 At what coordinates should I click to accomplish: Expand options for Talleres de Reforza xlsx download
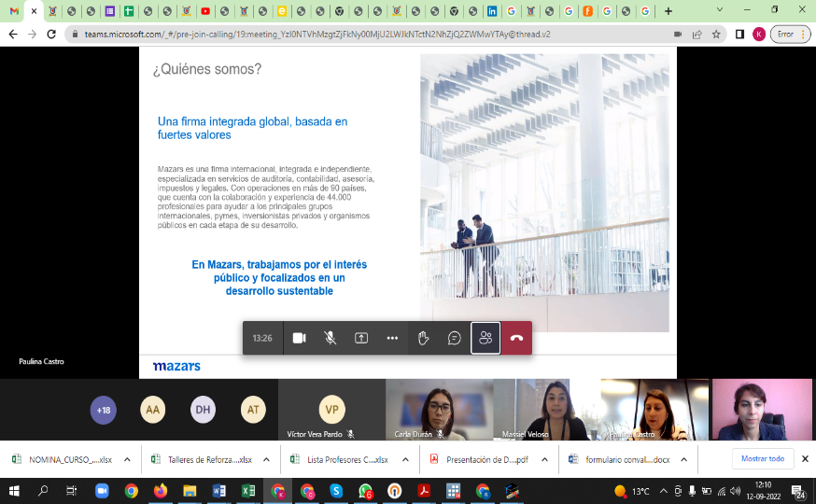point(266,459)
